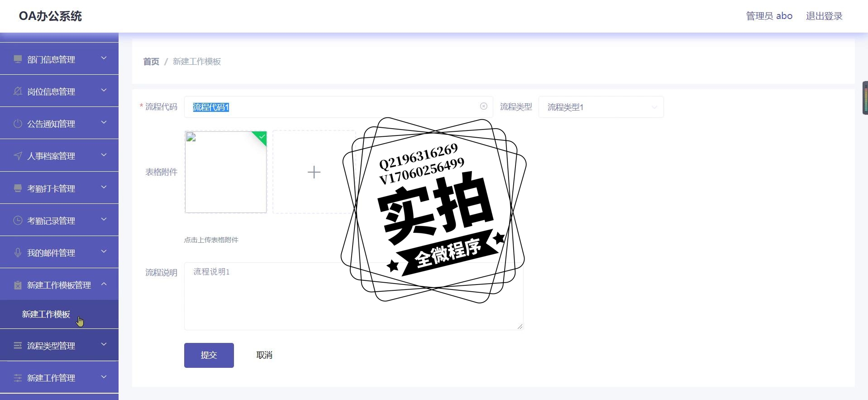Expand the 公告通知管理 menu chevron

tap(104, 122)
